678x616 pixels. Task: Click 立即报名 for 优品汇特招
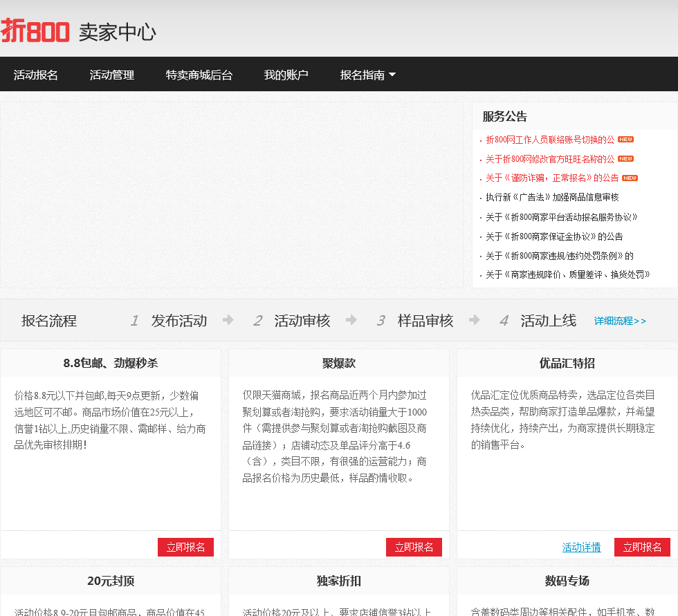tap(642, 547)
